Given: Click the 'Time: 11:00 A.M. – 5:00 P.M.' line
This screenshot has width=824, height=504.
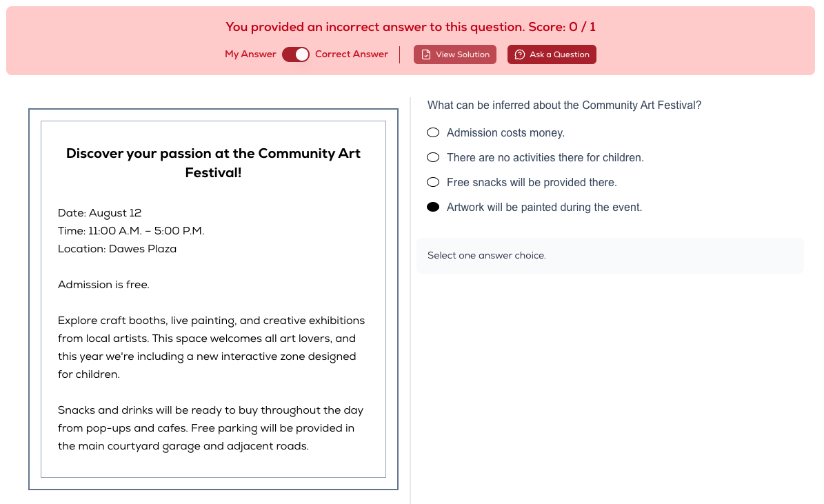Looking at the screenshot, I should [x=131, y=231].
